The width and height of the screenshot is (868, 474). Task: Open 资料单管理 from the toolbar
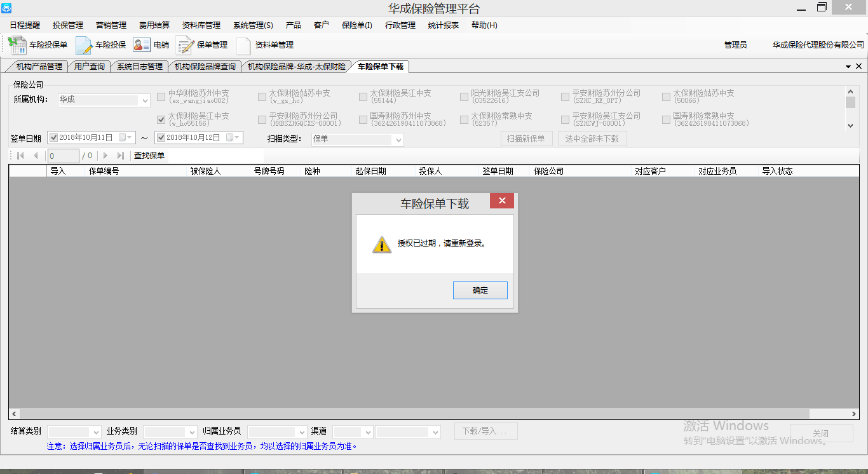click(x=264, y=45)
